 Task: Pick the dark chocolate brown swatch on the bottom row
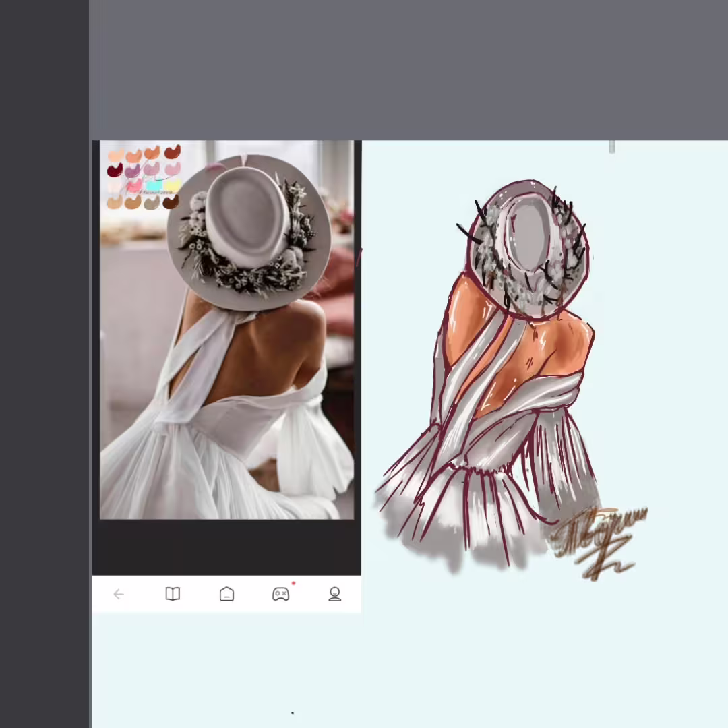tap(171, 202)
